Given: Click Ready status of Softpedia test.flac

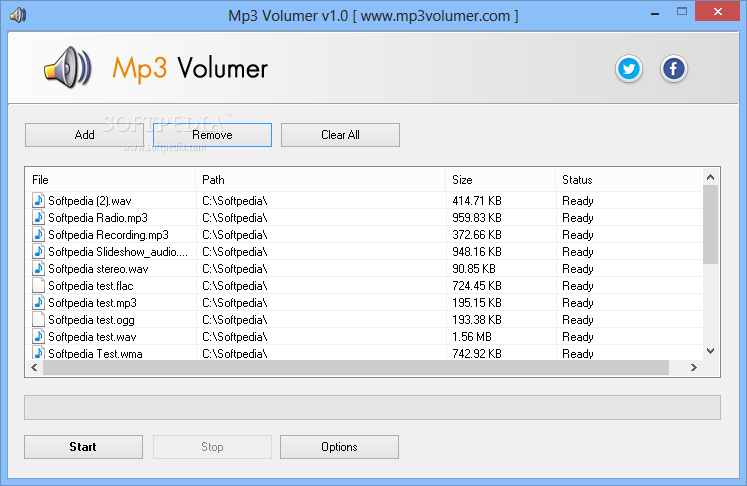Looking at the screenshot, I should pos(578,286).
